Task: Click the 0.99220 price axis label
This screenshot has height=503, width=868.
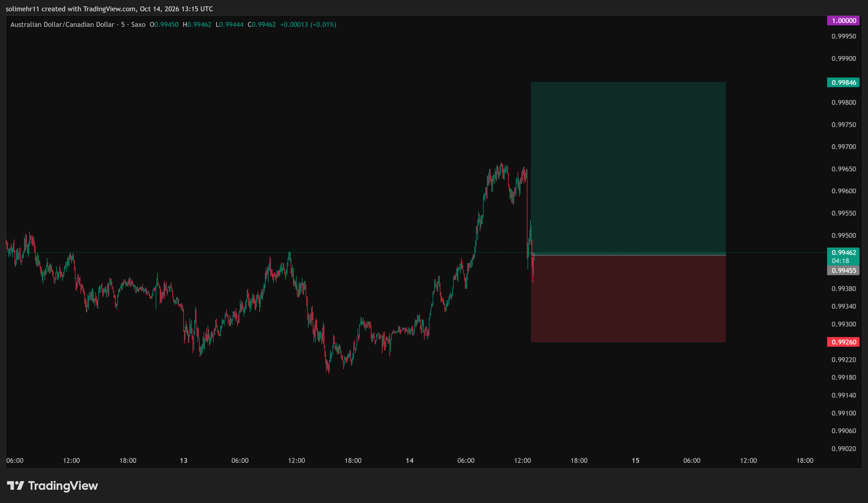Action: [843, 360]
